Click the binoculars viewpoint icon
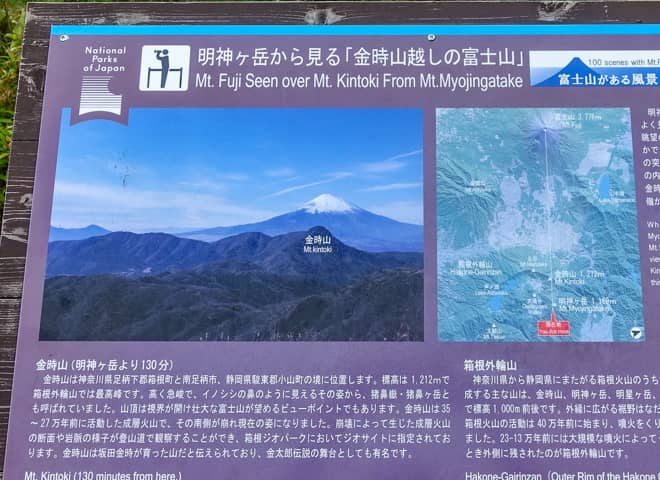Screen dimensions: 660x480 pyautogui.click(x=165, y=68)
